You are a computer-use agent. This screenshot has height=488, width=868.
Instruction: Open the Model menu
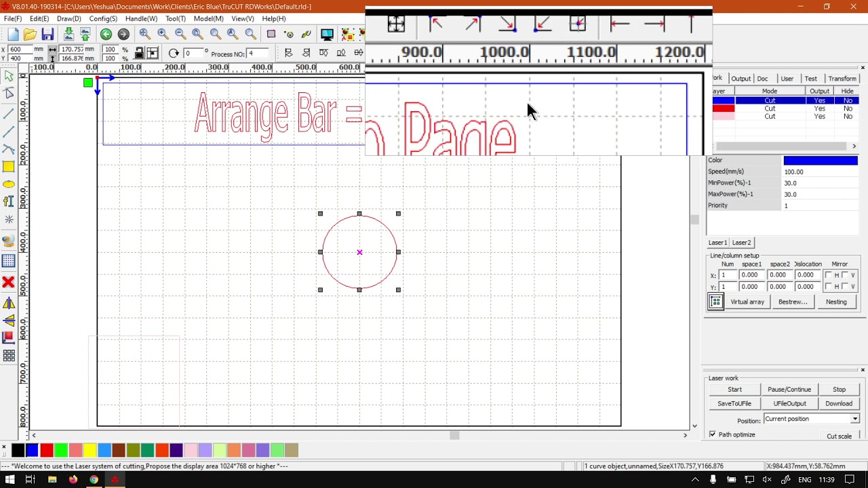208,19
